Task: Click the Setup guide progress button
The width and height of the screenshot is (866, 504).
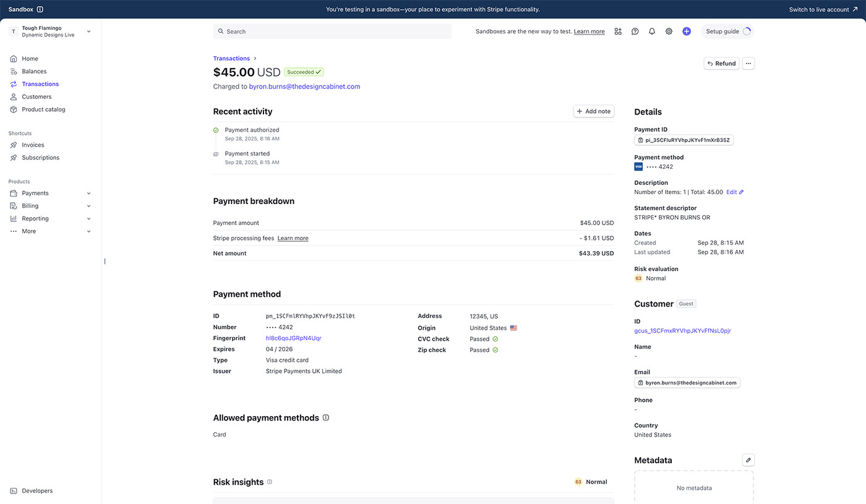Action: (x=727, y=32)
